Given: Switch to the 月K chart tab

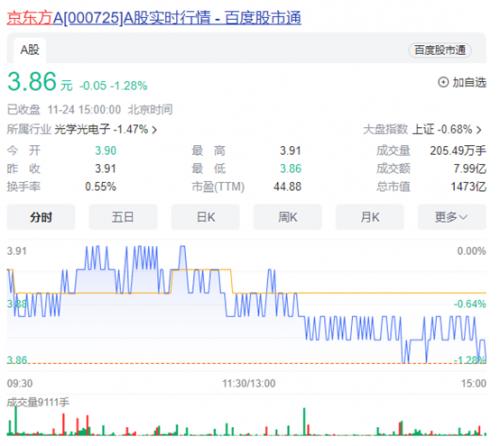Looking at the screenshot, I should point(370,217).
